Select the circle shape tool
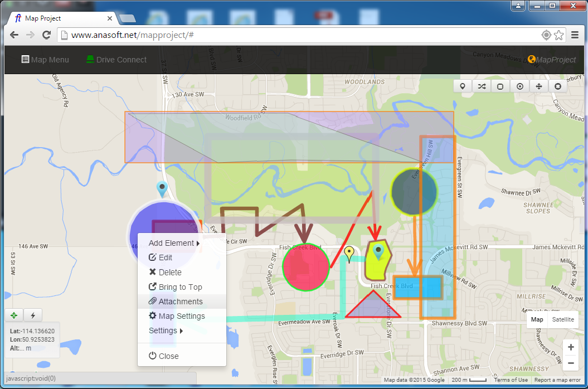This screenshot has height=389, width=588. [520, 86]
